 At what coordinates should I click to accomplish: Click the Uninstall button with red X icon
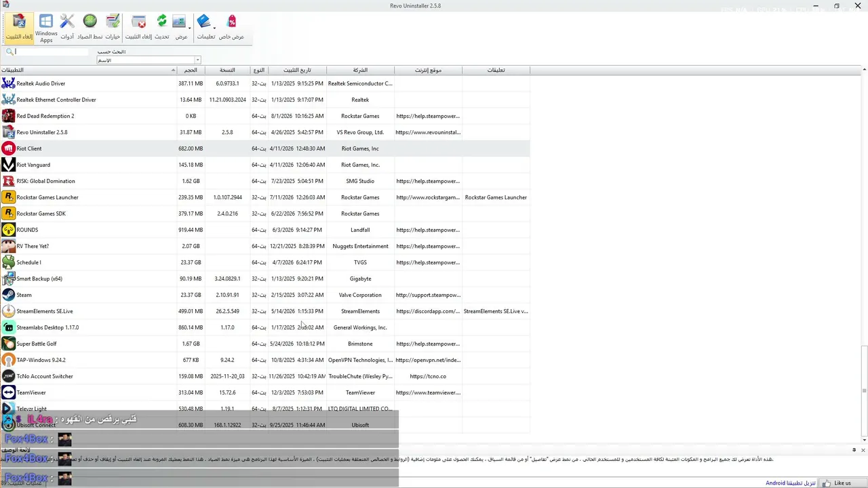pos(138,28)
